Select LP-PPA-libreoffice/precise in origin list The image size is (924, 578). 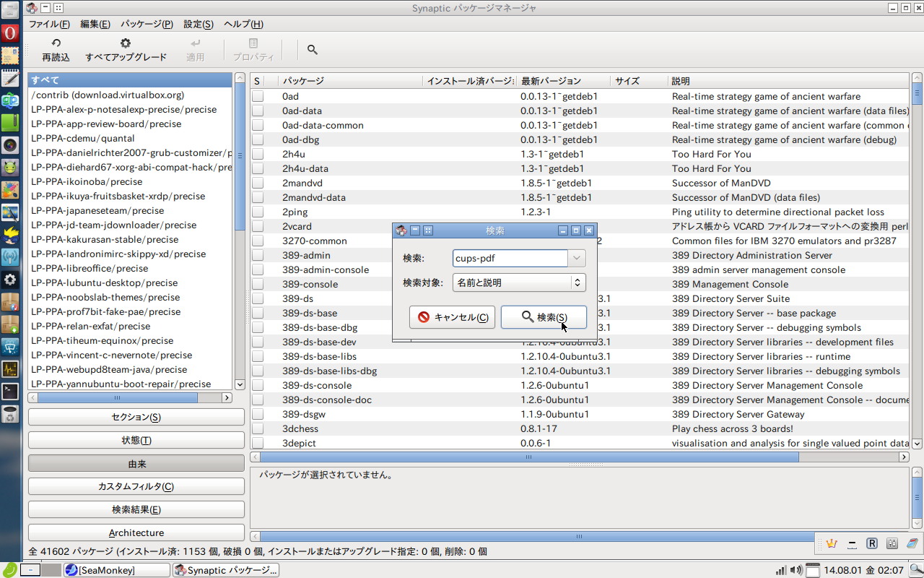[130, 268]
